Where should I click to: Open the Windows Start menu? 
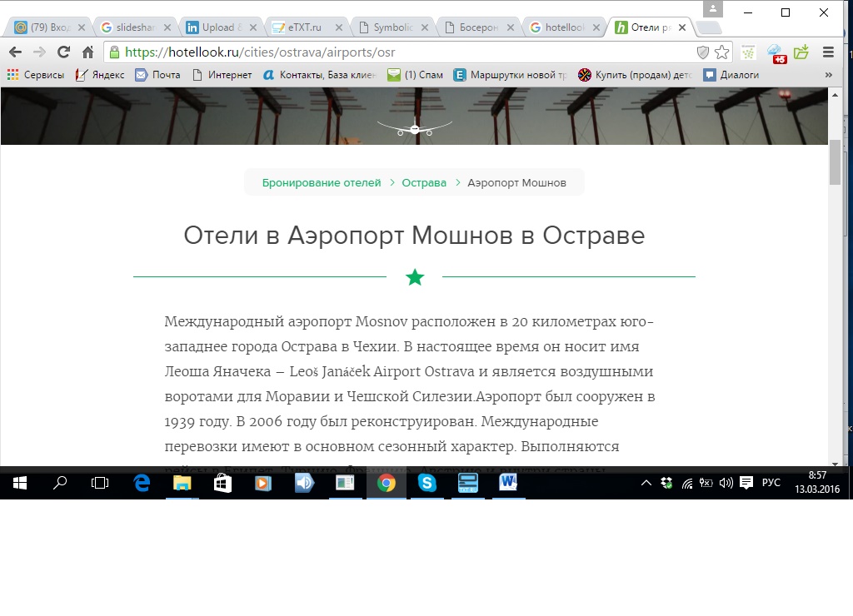(20, 483)
